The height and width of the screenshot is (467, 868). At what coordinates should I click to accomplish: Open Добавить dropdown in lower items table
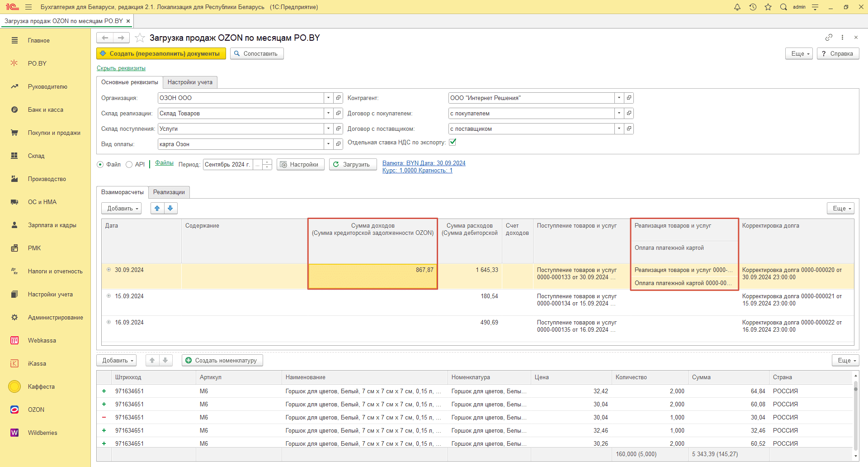pos(116,360)
